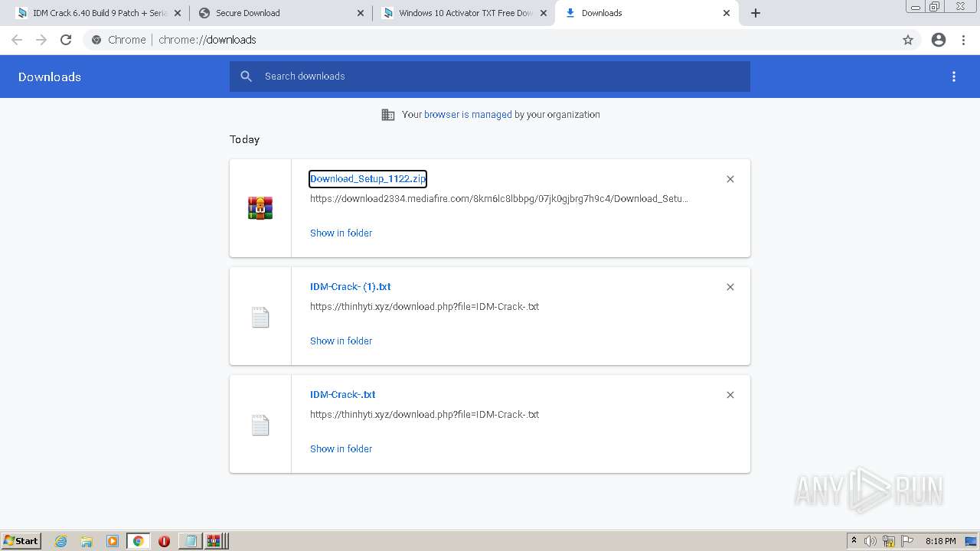This screenshot has height=551, width=980.
Task: Click the notepad taskbar icon
Action: click(189, 541)
